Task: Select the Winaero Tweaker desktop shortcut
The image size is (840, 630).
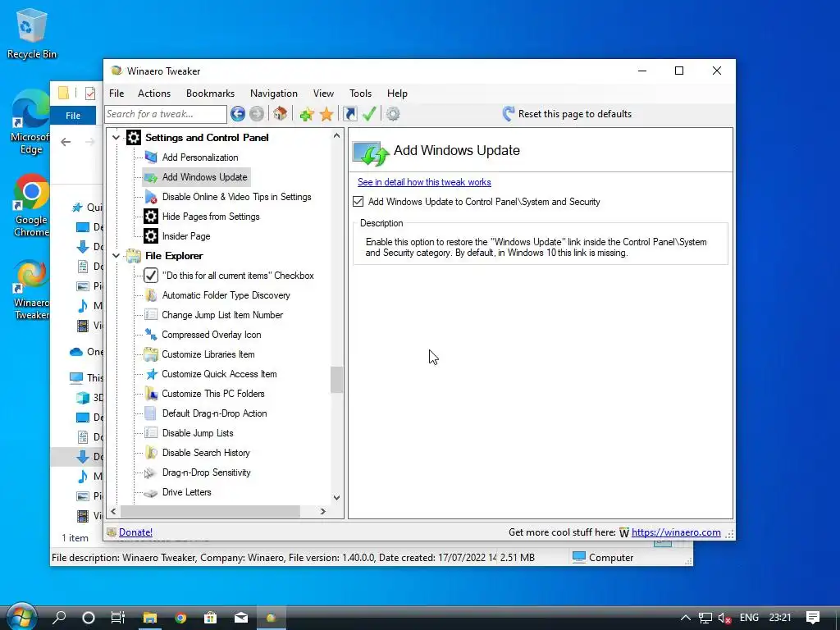Action: [31, 290]
